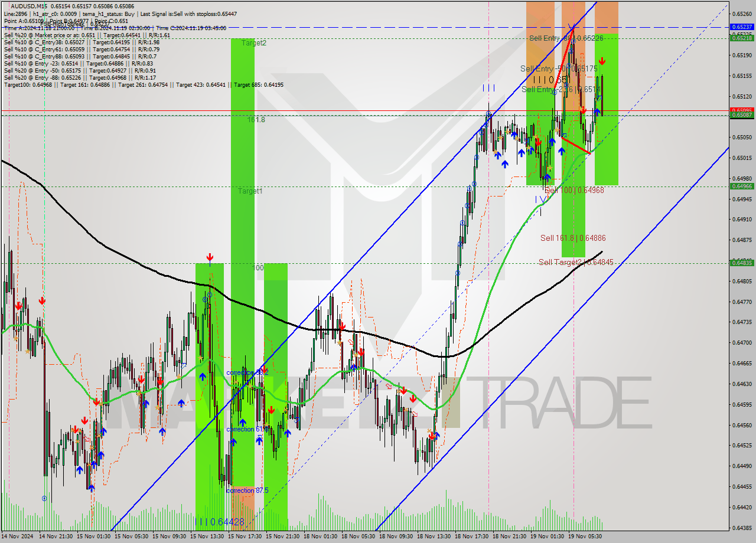
Task: Click the 'Sell %20 @ Market price' line
Action: (87, 35)
